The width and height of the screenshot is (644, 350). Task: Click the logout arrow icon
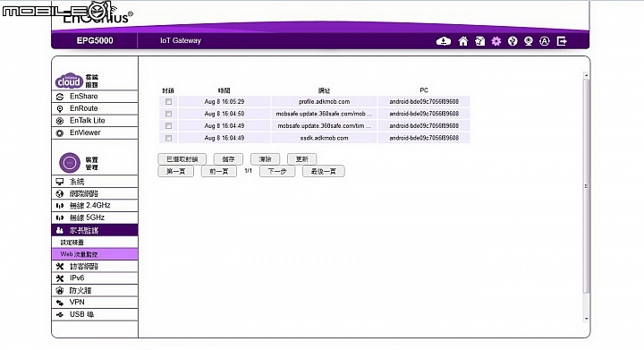coord(562,41)
